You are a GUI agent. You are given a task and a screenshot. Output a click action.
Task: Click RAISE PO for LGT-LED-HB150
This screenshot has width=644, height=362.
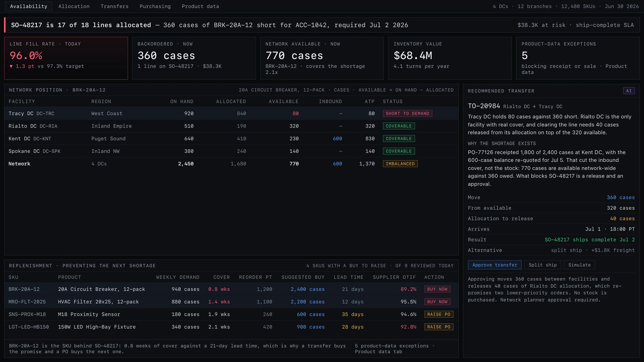[x=439, y=327]
